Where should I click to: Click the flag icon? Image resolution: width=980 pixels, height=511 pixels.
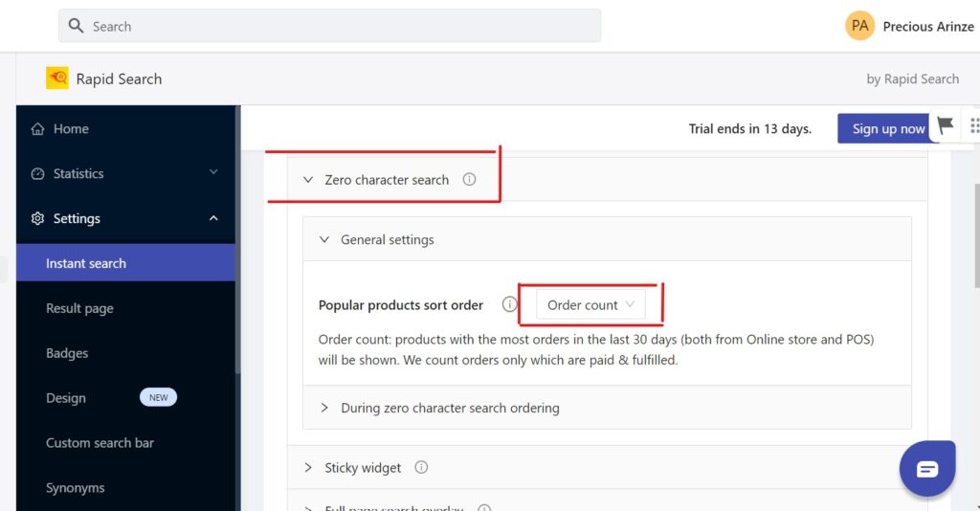[x=945, y=125]
